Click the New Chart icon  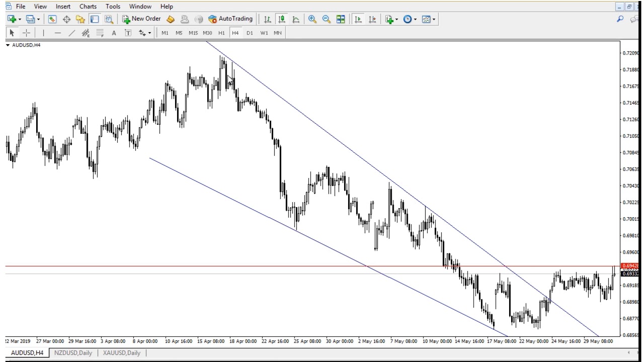point(12,19)
